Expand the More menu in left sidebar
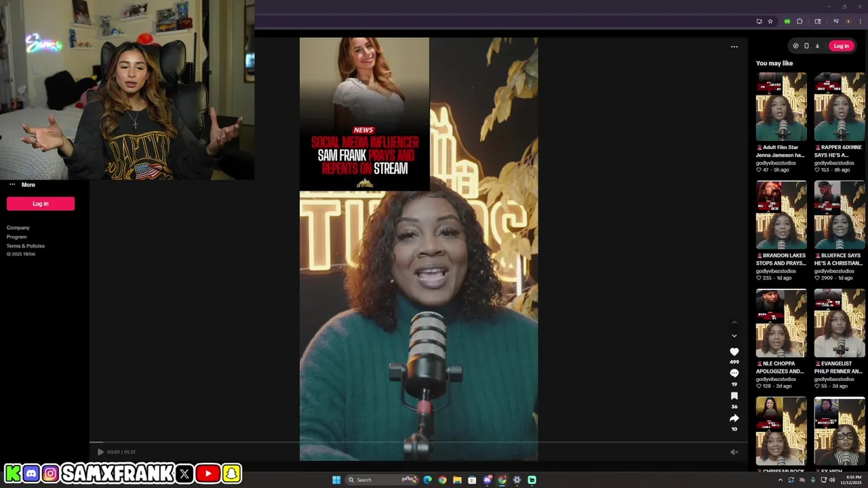The image size is (868, 488). pyautogui.click(x=22, y=184)
